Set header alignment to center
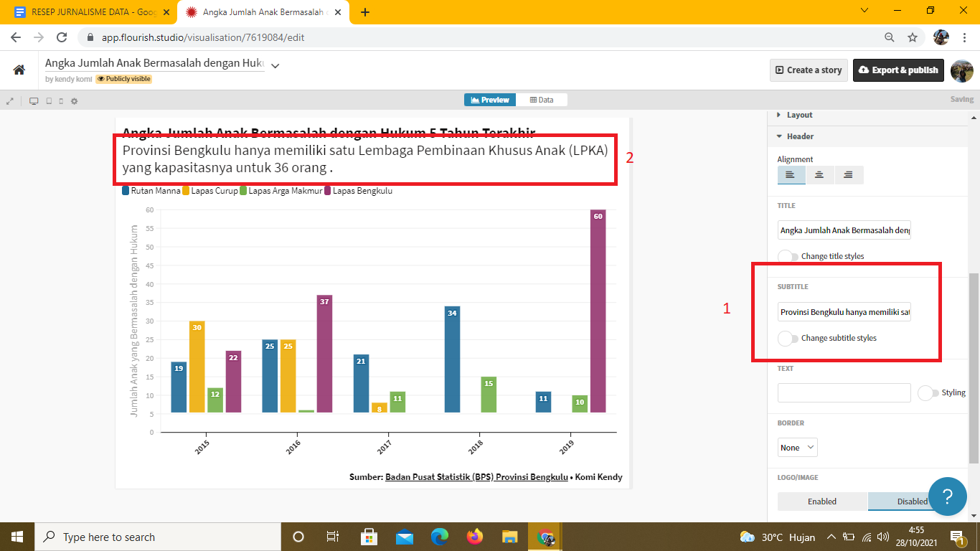This screenshot has width=980, height=551. (x=819, y=175)
